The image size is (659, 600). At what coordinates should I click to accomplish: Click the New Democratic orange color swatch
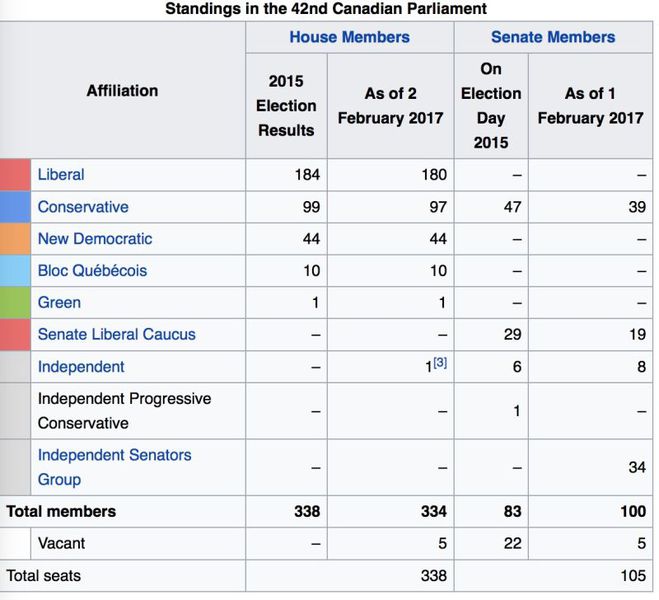pos(15,239)
